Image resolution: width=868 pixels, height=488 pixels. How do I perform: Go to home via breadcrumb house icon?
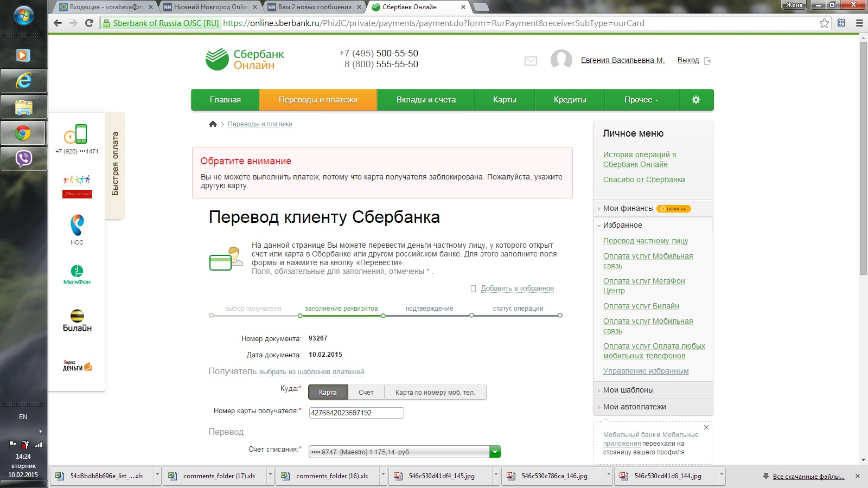pyautogui.click(x=213, y=124)
